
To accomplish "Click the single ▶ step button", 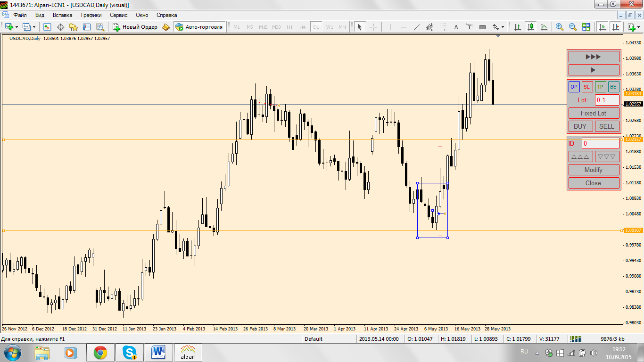I will (594, 70).
